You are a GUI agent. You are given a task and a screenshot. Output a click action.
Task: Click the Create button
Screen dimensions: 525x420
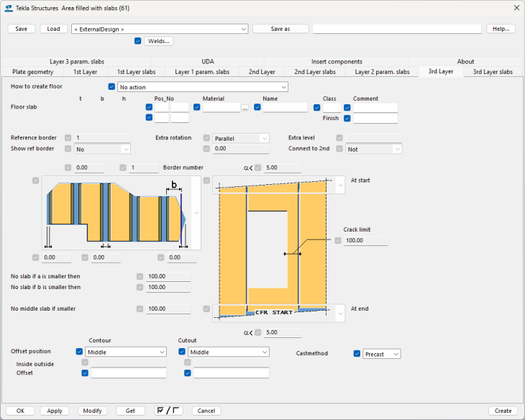tap(503, 411)
